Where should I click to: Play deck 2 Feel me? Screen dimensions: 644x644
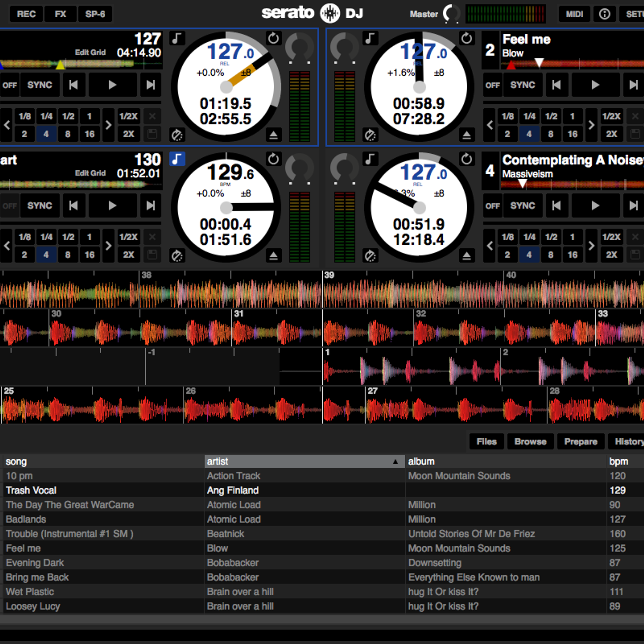(595, 85)
